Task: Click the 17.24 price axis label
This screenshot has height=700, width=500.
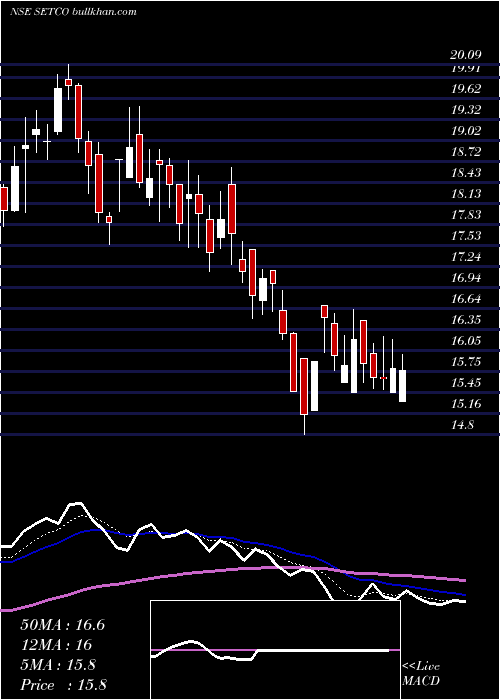Action: click(x=467, y=257)
